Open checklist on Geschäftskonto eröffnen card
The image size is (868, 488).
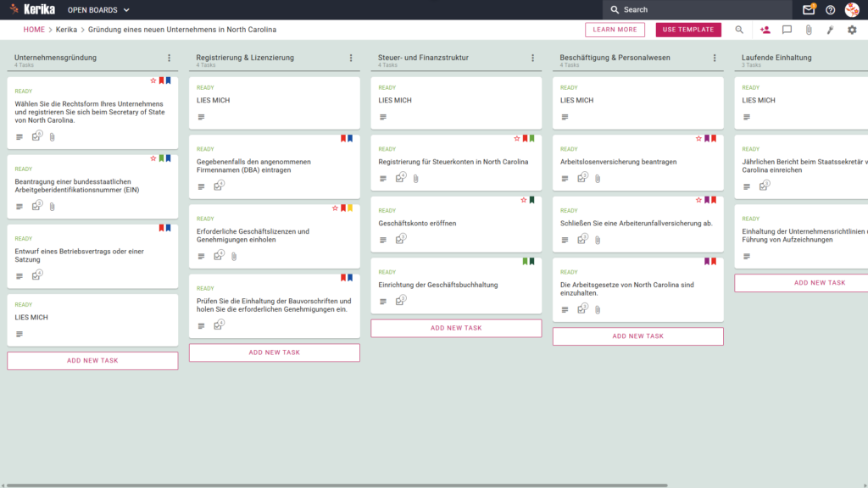400,239
